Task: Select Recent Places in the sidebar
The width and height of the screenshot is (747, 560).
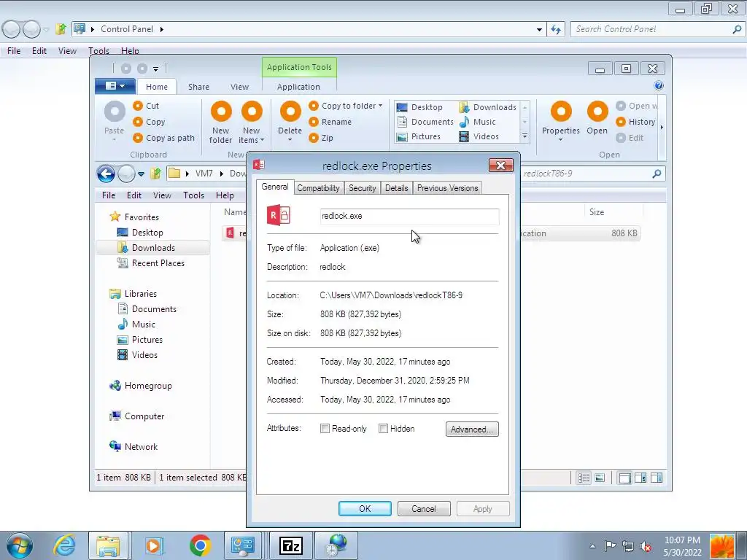Action: click(158, 262)
